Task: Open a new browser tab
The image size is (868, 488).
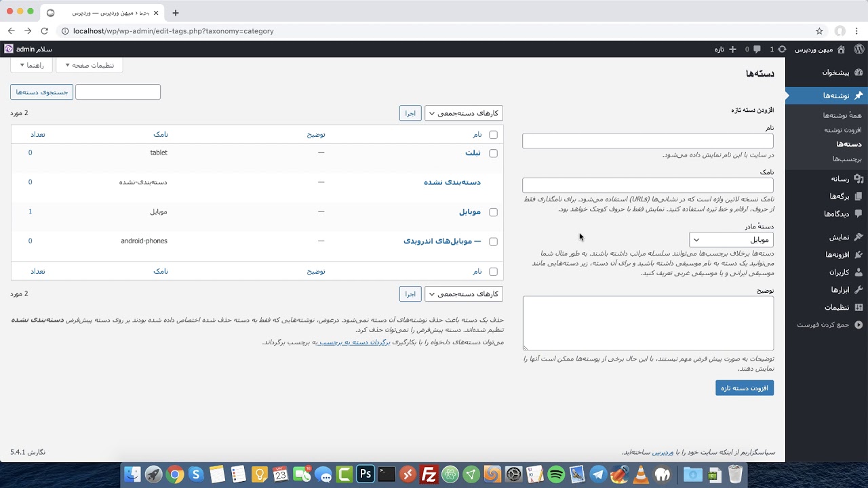Action: 176,13
